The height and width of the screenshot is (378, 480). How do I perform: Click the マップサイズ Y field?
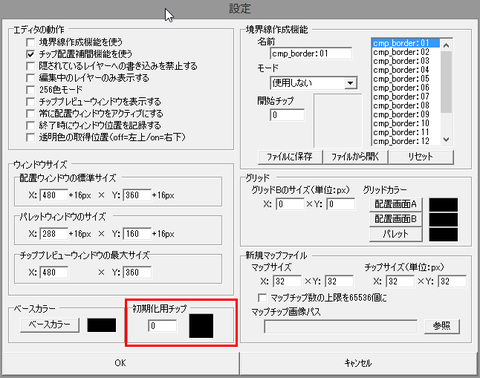coord(339,281)
